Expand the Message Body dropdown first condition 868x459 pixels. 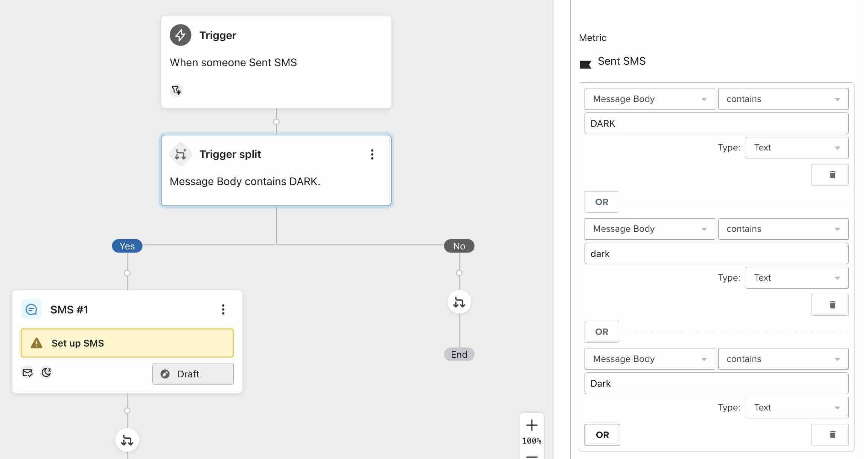pyautogui.click(x=649, y=99)
